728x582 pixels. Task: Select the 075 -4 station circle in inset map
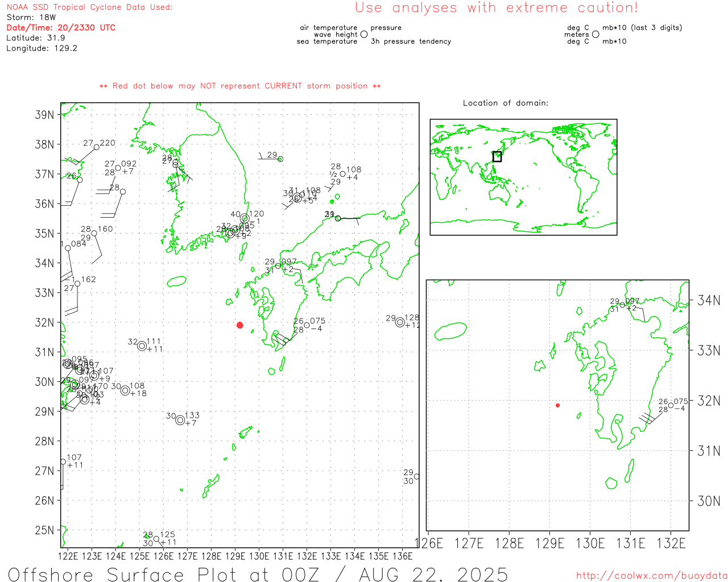tap(671, 405)
